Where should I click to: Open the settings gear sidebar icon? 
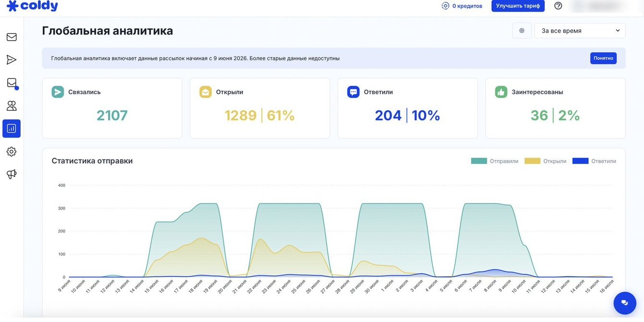coord(12,151)
